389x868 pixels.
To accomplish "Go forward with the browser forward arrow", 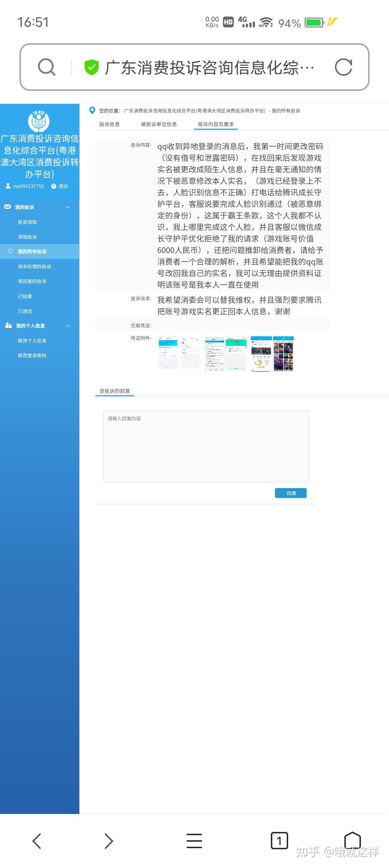I will pyautogui.click(x=109, y=841).
